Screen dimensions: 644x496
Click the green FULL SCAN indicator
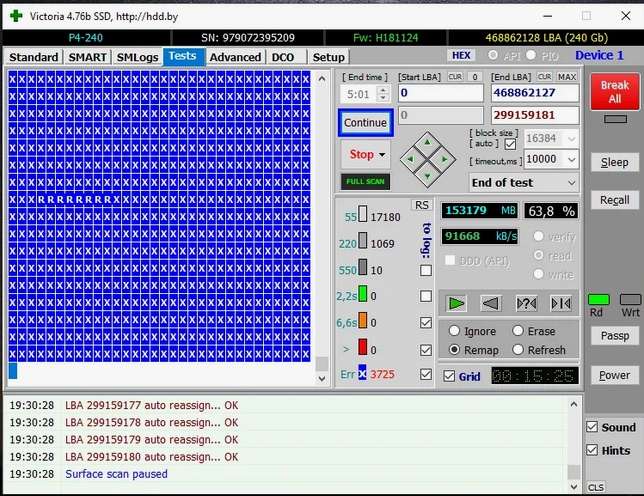pos(365,182)
